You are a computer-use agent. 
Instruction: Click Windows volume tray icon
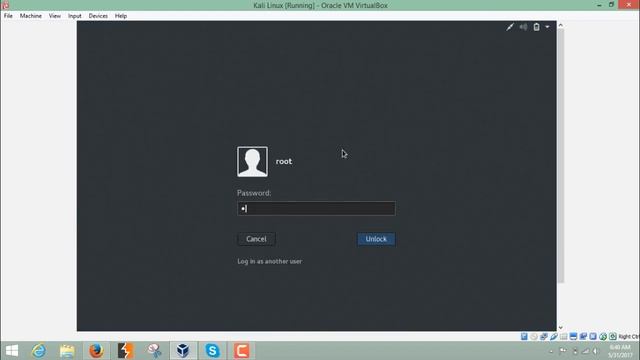pos(595,351)
